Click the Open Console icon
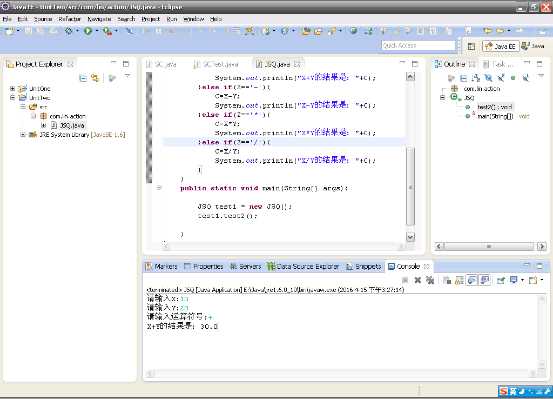The width and height of the screenshot is (553, 399). coord(533,280)
